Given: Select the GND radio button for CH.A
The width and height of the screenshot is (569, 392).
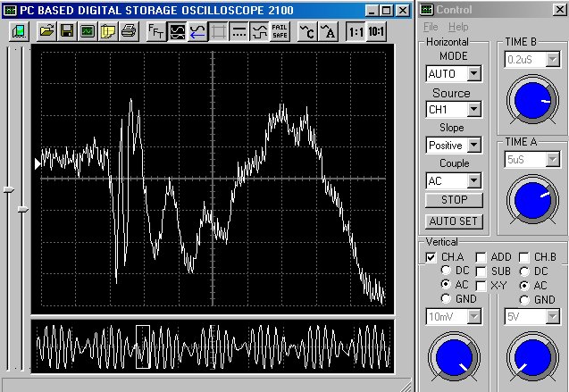Looking at the screenshot, I should [446, 300].
